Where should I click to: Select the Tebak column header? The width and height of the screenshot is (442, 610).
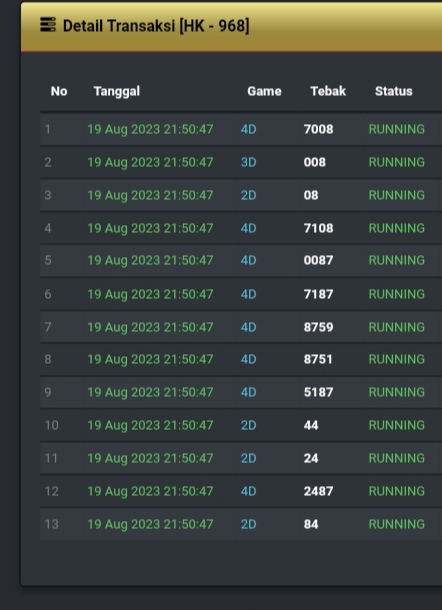[328, 91]
